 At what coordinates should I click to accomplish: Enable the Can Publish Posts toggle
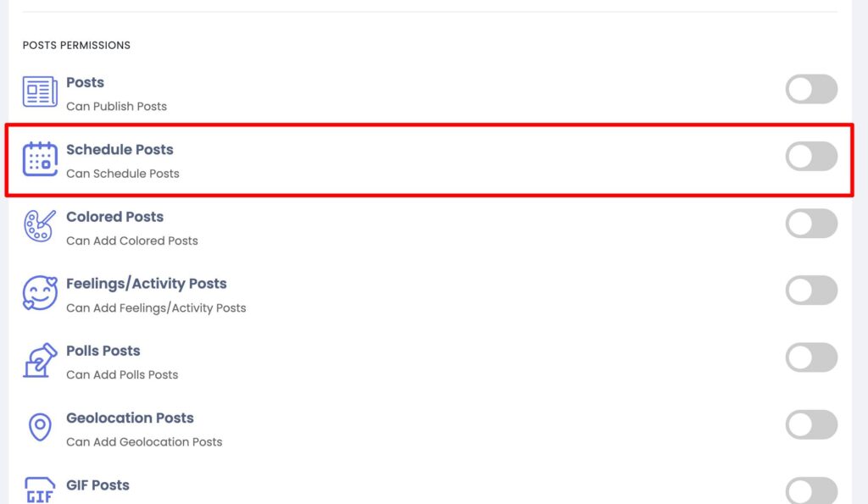coord(811,89)
